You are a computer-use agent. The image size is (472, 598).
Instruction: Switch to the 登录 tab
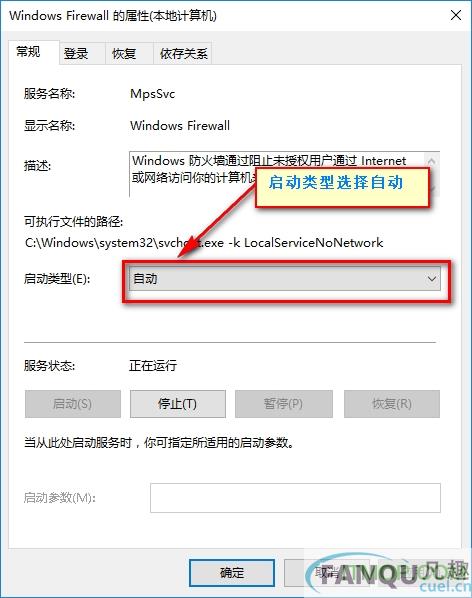tap(76, 54)
